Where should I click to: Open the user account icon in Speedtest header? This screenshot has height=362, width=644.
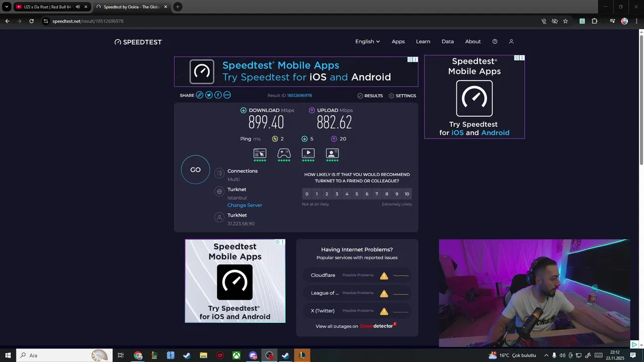pos(511,42)
